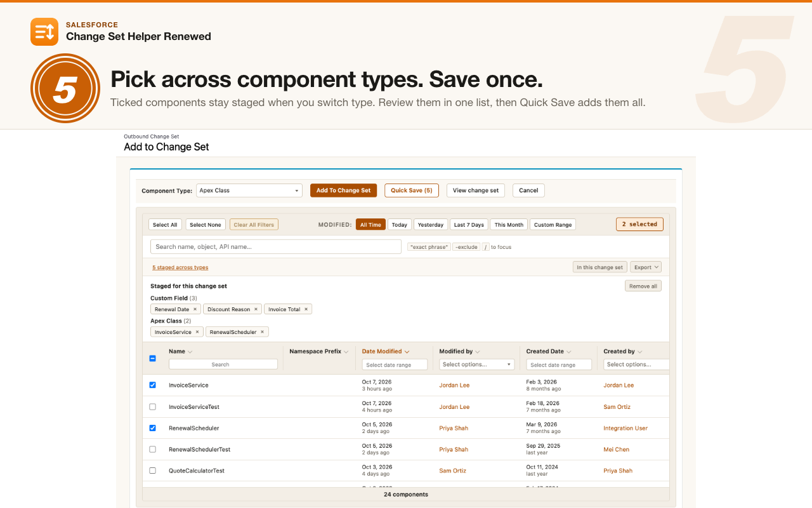Open Integration User link in RenewalScheduler row
The width and height of the screenshot is (812, 508).
[625, 428]
